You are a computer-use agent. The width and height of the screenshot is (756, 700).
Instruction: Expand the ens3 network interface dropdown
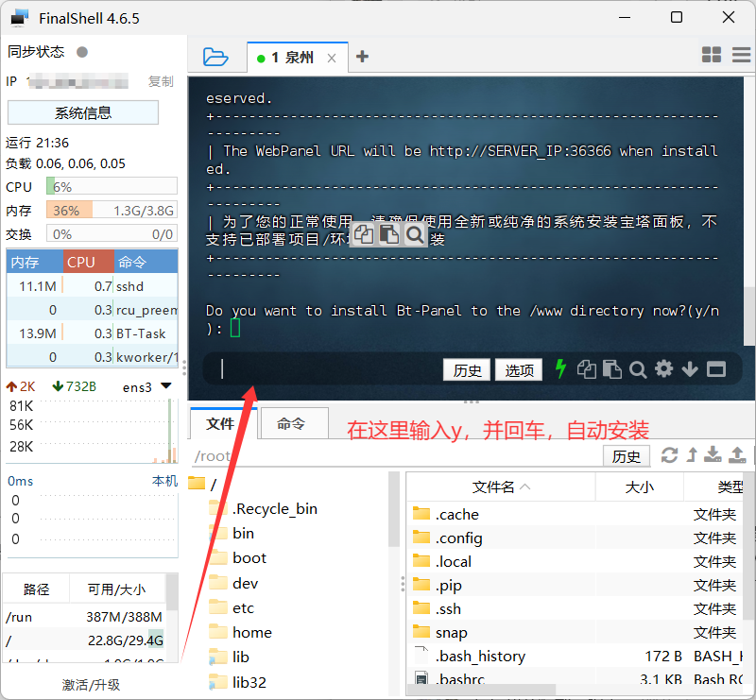click(166, 385)
